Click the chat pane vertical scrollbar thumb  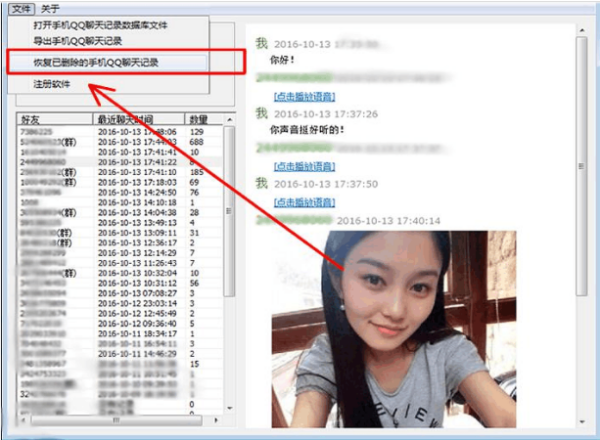click(x=582, y=166)
